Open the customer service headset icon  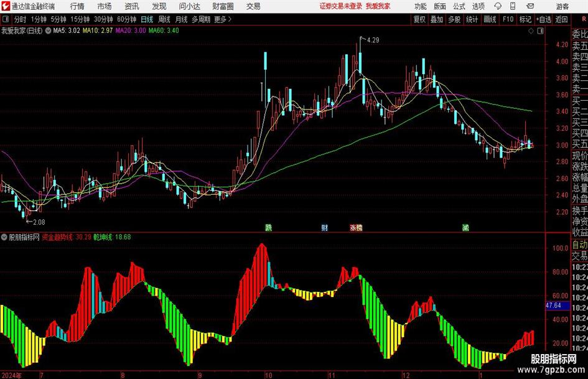click(x=498, y=6)
